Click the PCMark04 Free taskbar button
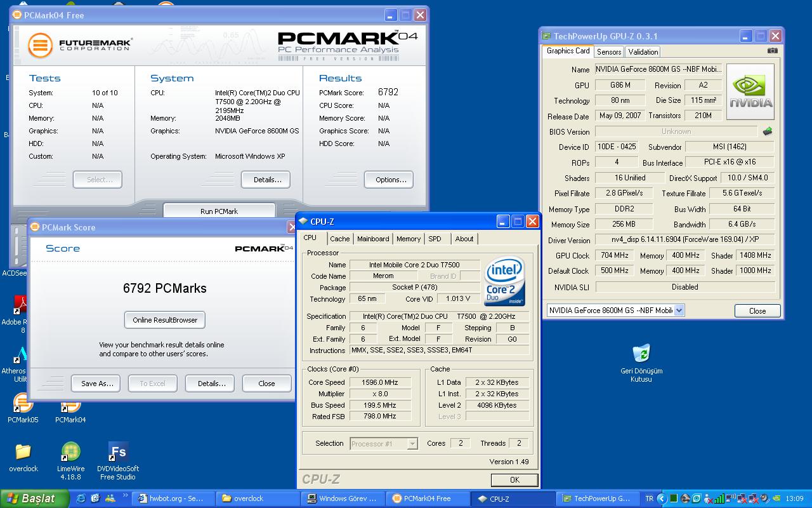This screenshot has width=812, height=508. (427, 498)
